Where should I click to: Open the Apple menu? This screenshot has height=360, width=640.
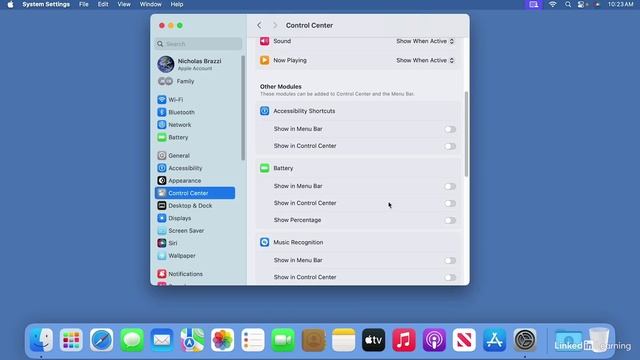[10, 4]
